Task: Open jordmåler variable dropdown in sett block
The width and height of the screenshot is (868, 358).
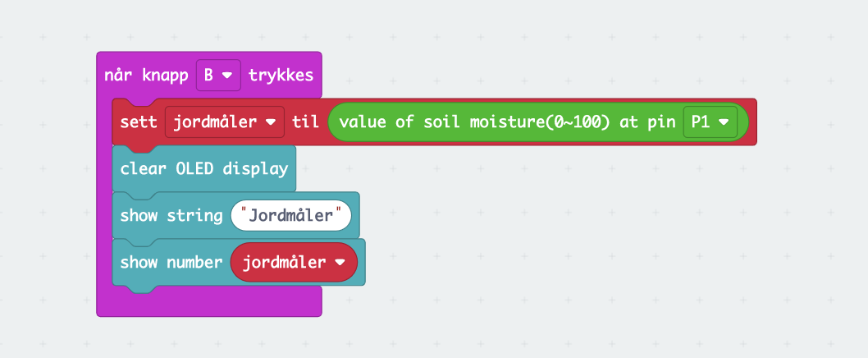Action: pos(225,122)
